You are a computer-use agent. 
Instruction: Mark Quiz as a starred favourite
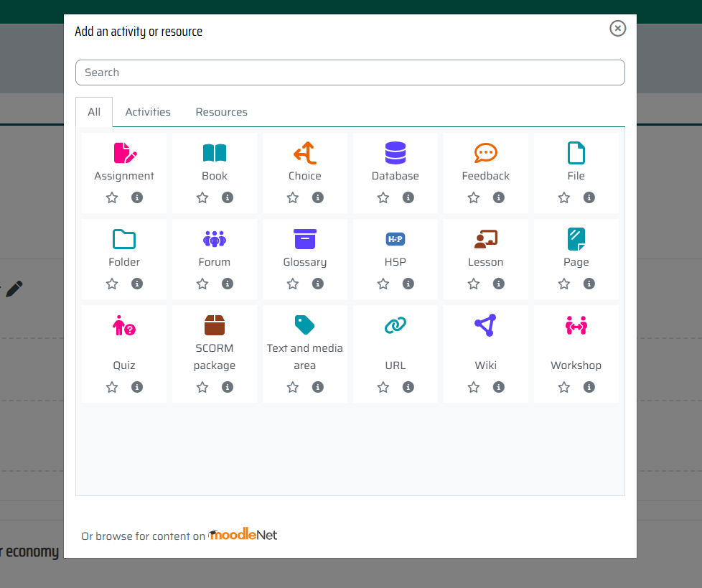[x=111, y=387]
